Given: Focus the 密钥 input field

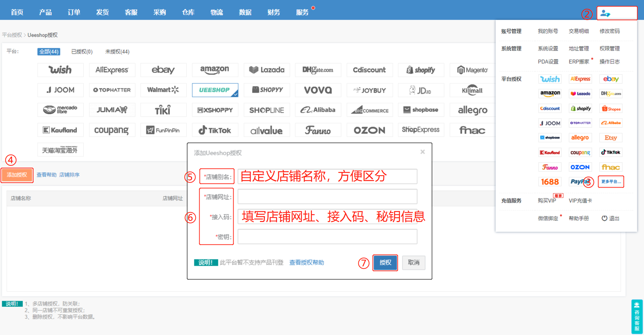Looking at the screenshot, I should 327,237.
